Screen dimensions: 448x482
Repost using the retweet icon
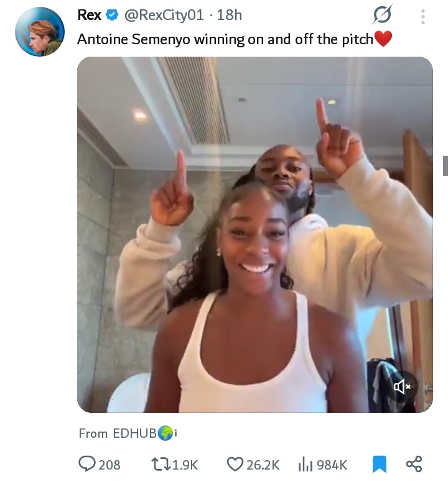pyautogui.click(x=159, y=464)
